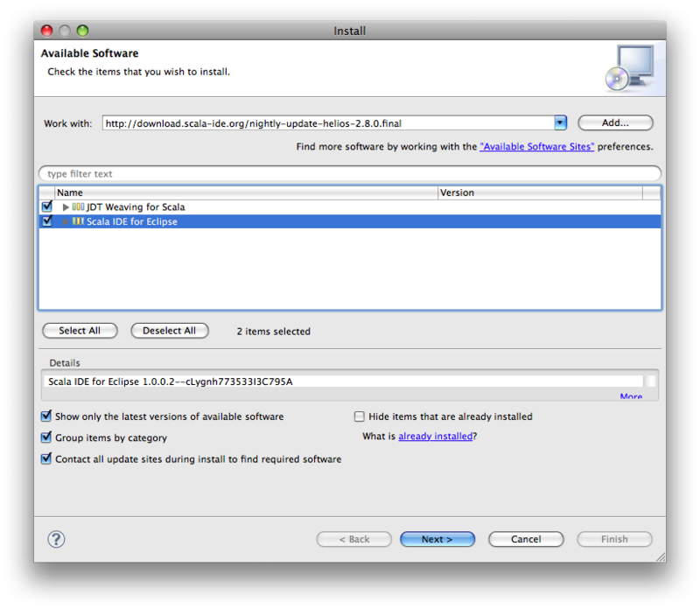Click the Scala IDE for Eclipse 1.0.0.2 details text
Viewport: 700px width, 609px height.
[170, 381]
